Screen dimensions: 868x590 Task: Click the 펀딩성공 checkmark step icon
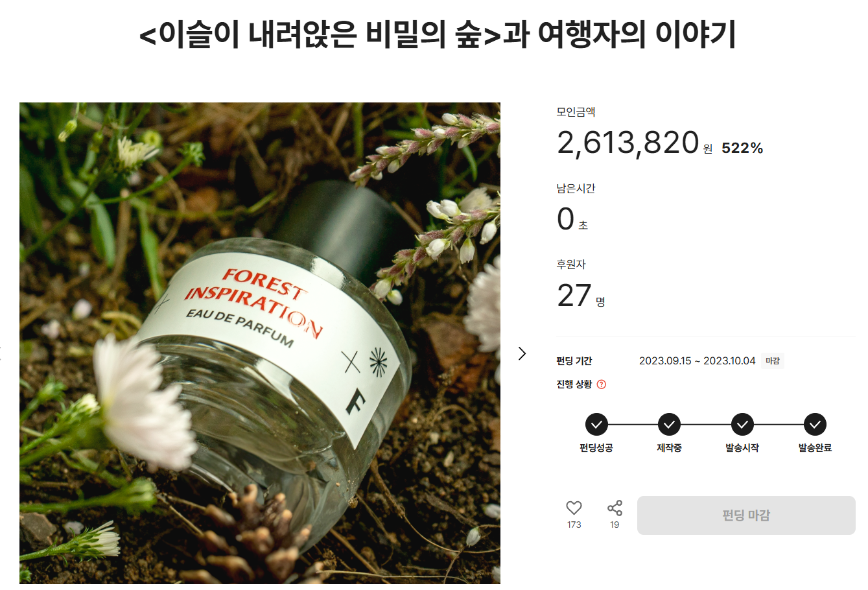point(596,425)
